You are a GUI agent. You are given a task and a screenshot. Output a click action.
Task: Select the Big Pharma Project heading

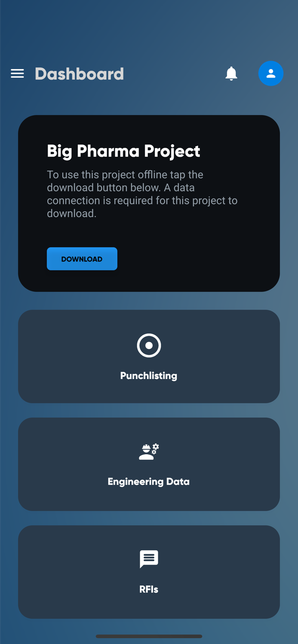[x=123, y=151]
